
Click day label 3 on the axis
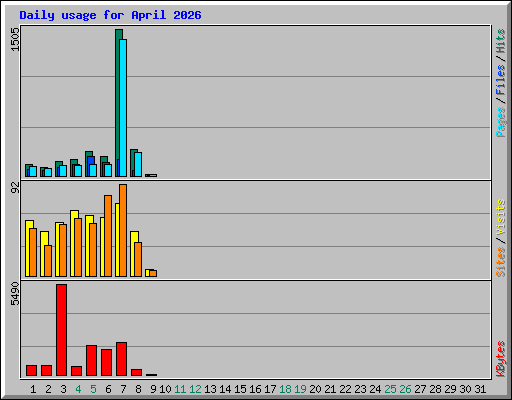tap(63, 389)
